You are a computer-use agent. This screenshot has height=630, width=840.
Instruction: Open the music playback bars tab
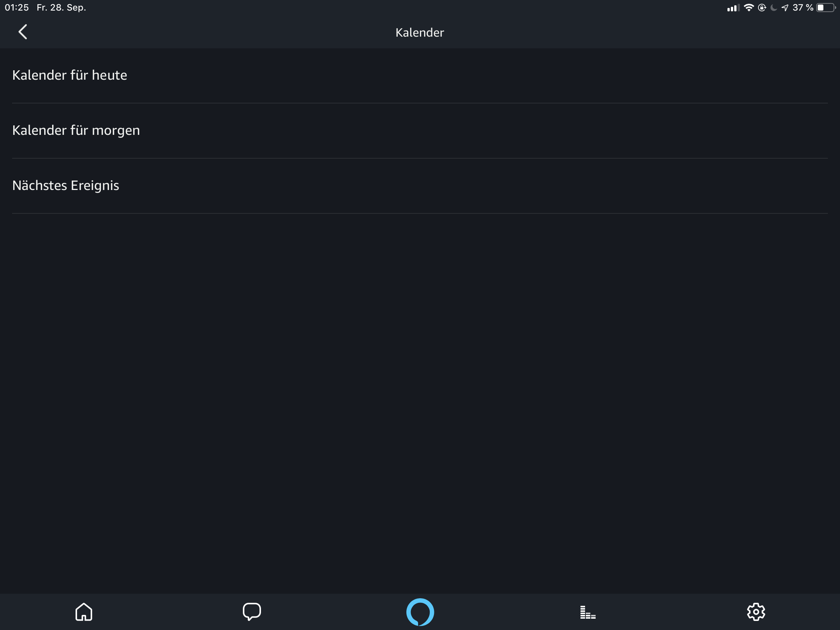tap(588, 612)
